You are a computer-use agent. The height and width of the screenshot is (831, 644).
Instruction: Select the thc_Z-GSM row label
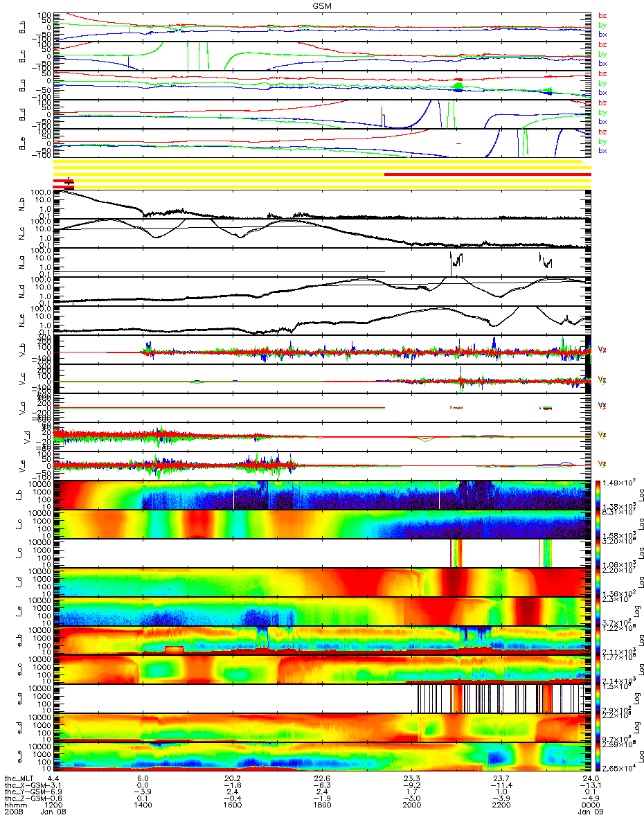[x=26, y=798]
